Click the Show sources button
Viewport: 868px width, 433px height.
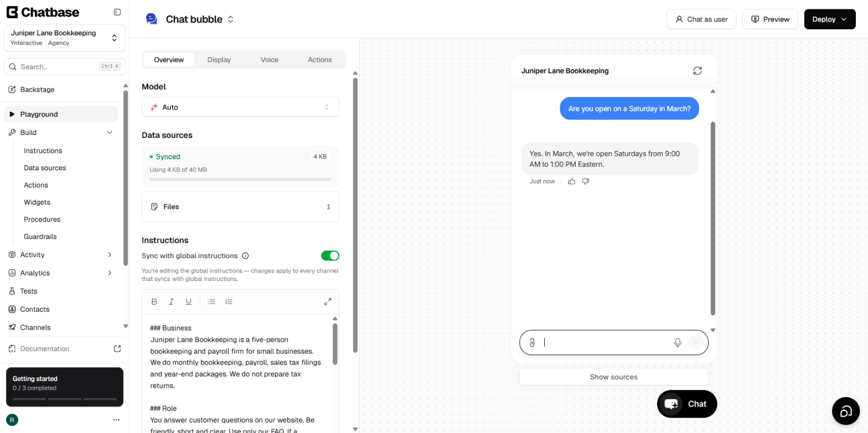coord(614,377)
